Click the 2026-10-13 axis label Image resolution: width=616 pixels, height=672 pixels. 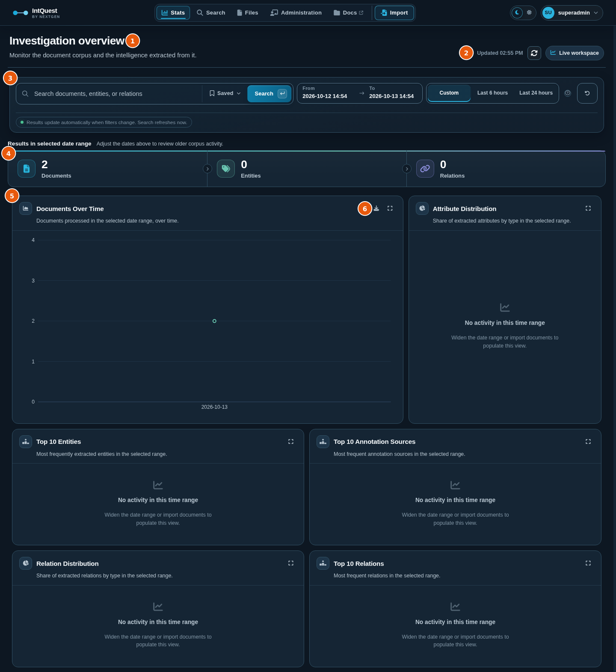(214, 407)
